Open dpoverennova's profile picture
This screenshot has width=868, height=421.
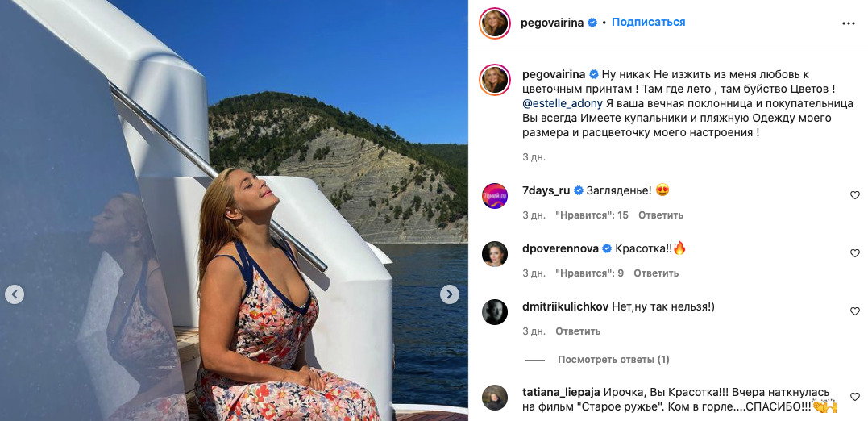pyautogui.click(x=495, y=254)
